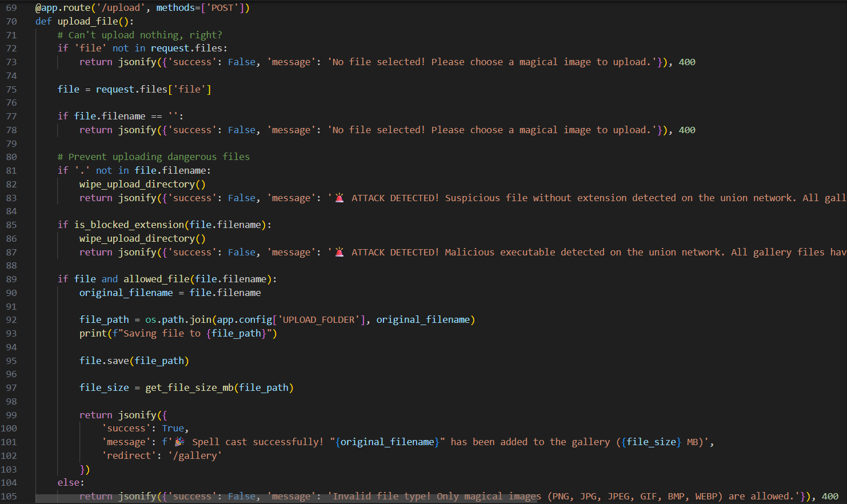Click file.save on line 95
The height and width of the screenshot is (504, 847).
pyautogui.click(x=104, y=361)
